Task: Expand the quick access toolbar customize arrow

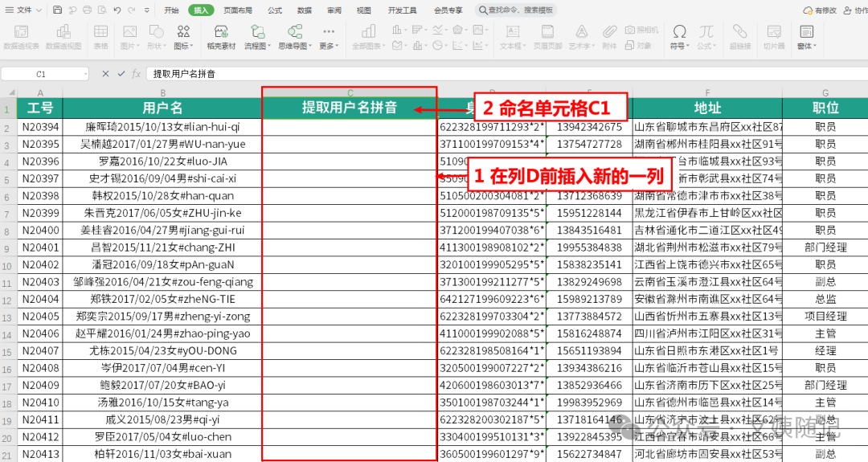Action: click(x=147, y=10)
